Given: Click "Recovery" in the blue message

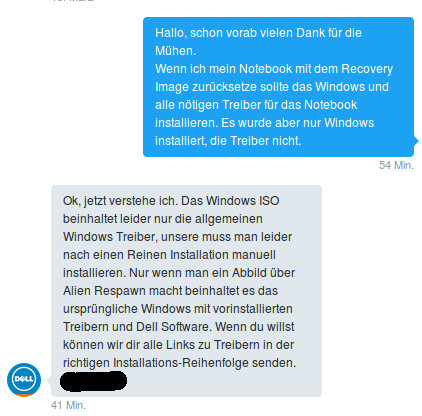Looking at the screenshot, I should (x=367, y=69).
